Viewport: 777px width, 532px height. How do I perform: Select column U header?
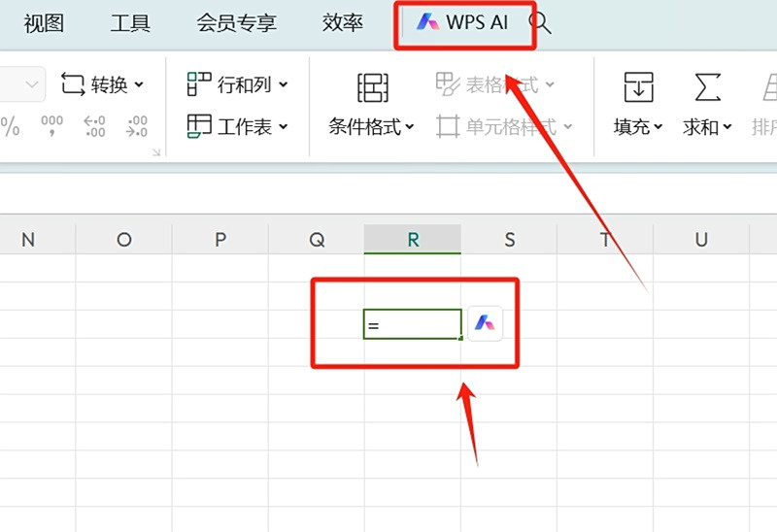pos(701,240)
